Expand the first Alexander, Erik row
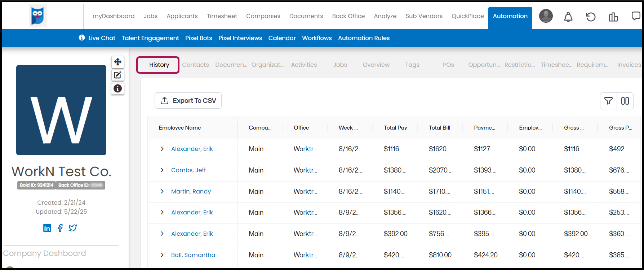The width and height of the screenshot is (644, 270). pyautogui.click(x=162, y=149)
